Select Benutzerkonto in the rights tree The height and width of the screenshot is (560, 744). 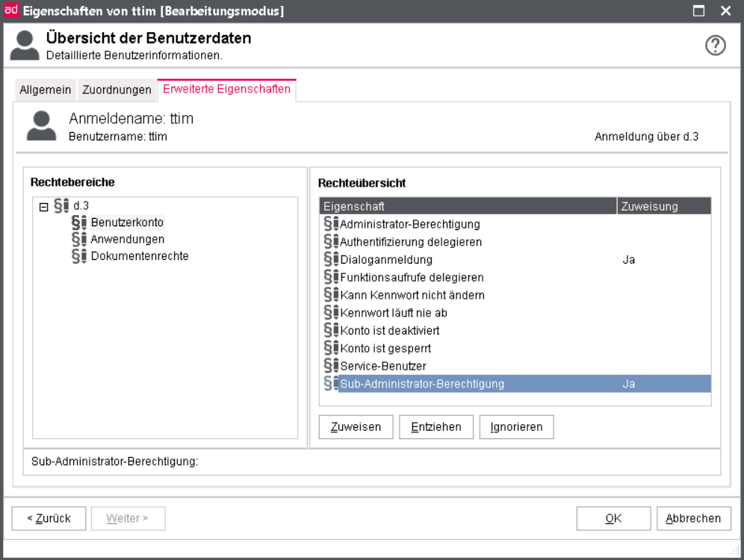coord(127,223)
